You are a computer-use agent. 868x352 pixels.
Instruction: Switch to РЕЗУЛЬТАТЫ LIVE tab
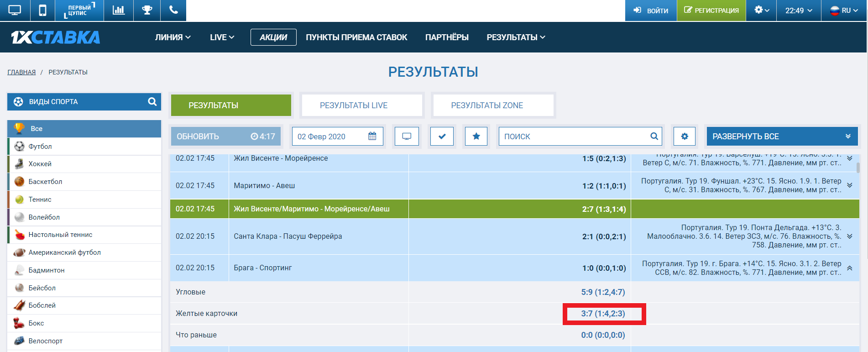click(354, 105)
